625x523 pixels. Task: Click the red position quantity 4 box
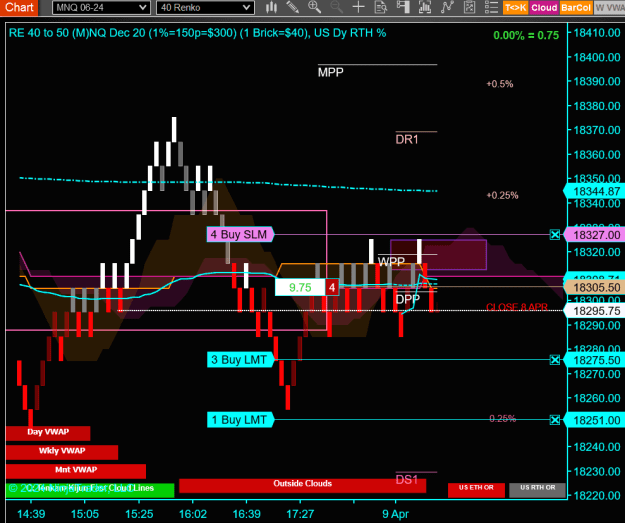(x=332, y=287)
